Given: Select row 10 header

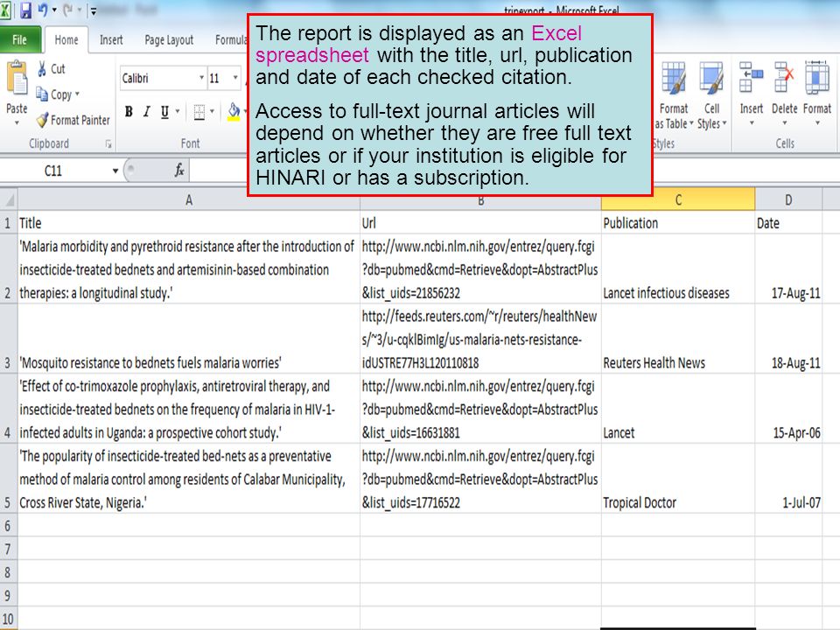Looking at the screenshot, I should (8, 619).
